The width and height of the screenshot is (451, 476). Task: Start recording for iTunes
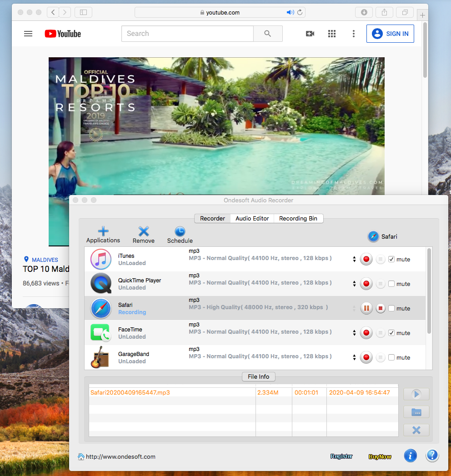tap(366, 260)
